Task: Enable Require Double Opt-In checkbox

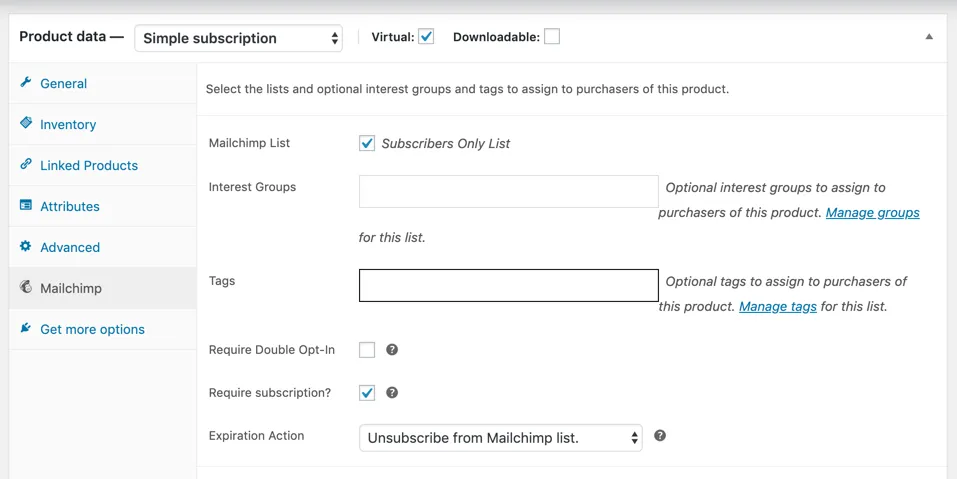Action: [x=367, y=350]
